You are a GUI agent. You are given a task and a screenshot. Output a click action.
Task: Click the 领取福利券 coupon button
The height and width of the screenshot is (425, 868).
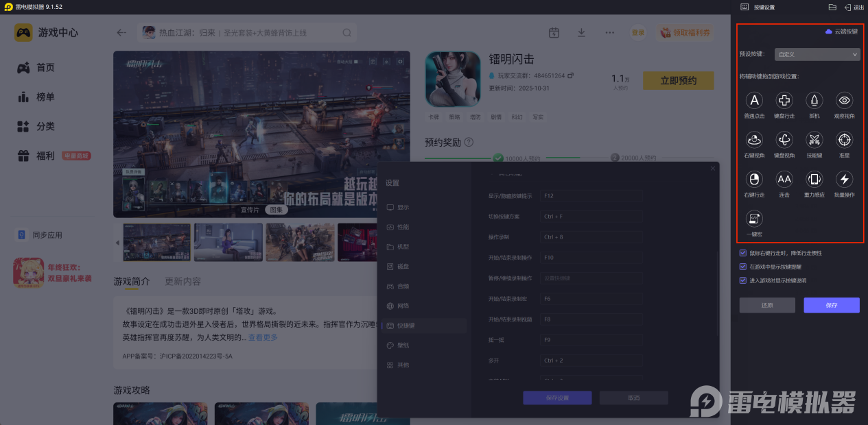pos(685,32)
